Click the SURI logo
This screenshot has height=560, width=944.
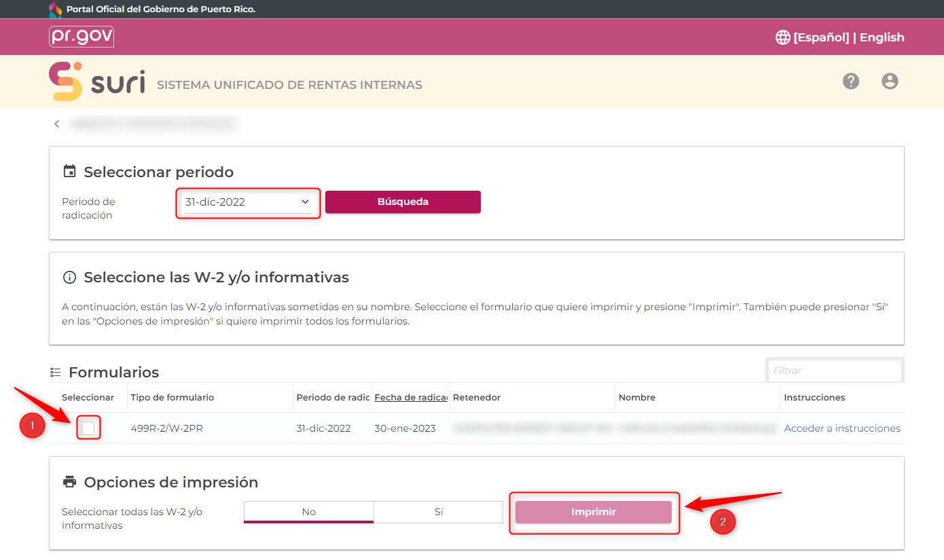97,81
